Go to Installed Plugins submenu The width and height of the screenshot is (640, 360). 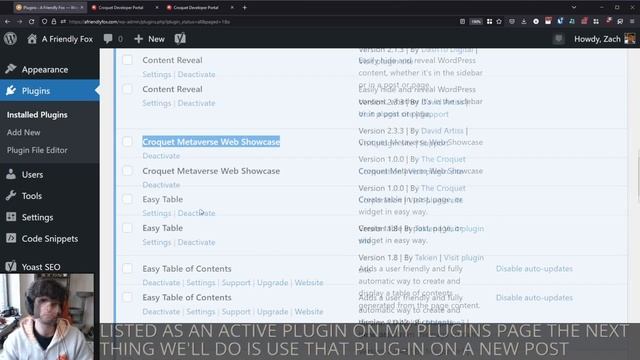click(x=37, y=115)
